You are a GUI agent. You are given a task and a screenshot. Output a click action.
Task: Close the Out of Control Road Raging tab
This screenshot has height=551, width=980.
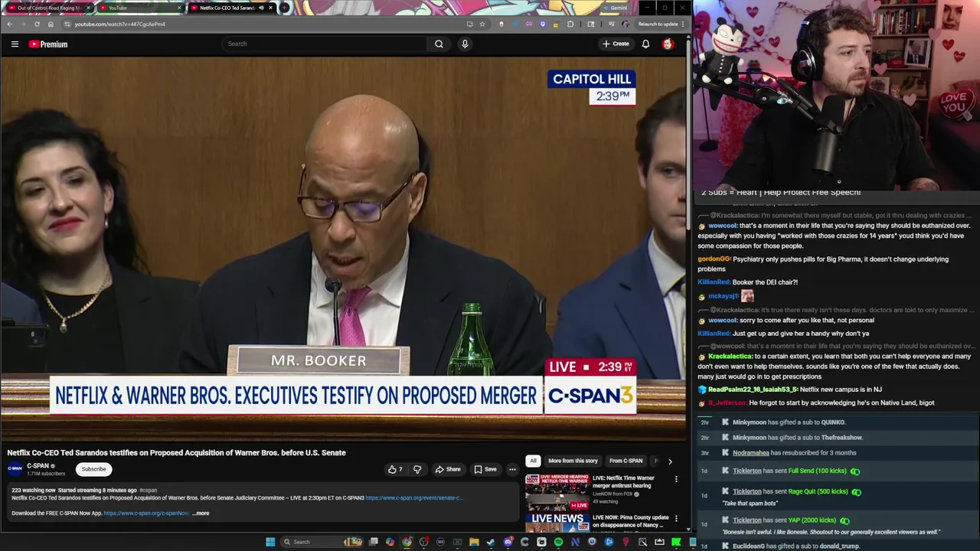[x=88, y=8]
